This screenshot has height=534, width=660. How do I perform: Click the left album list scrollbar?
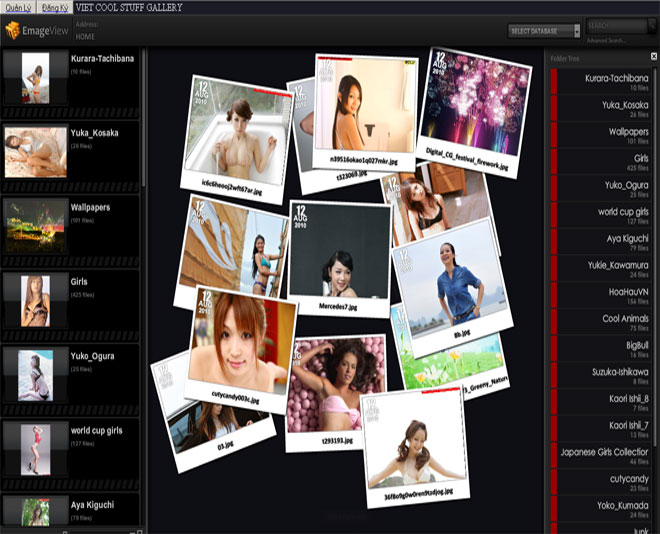[144, 118]
